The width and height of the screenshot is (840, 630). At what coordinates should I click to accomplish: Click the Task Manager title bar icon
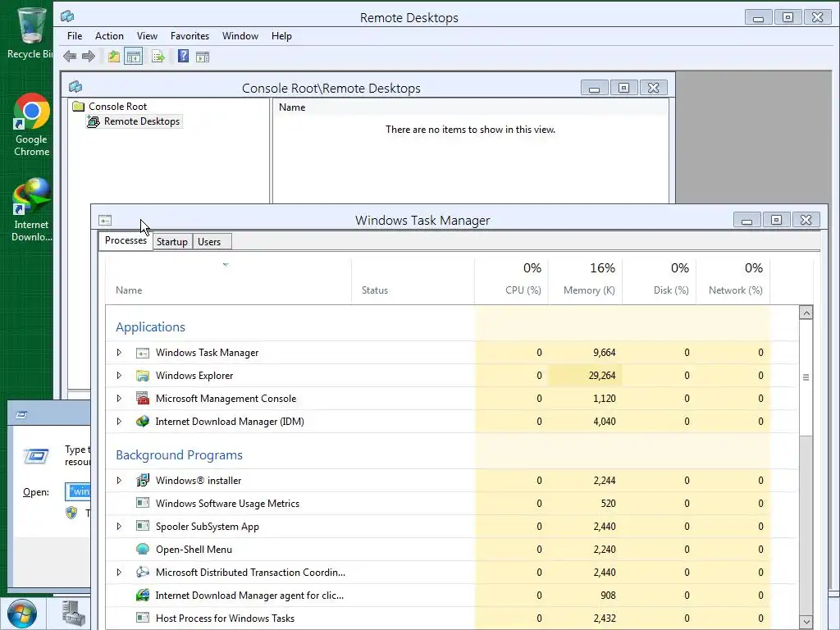pos(105,220)
